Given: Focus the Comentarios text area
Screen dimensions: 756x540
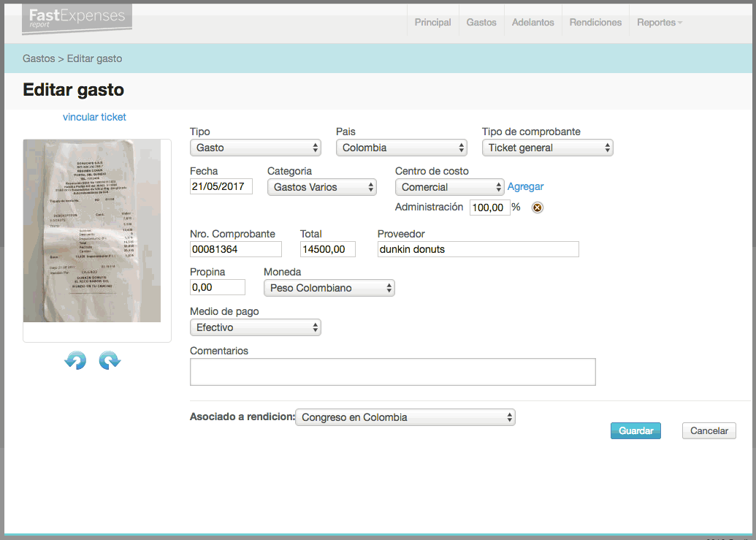Looking at the screenshot, I should (393, 372).
